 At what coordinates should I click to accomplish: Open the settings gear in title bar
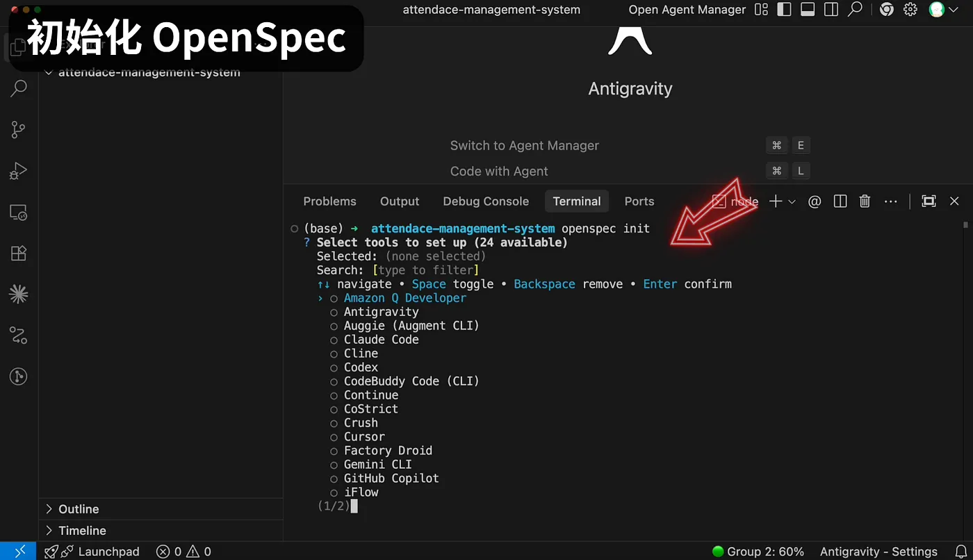point(910,10)
